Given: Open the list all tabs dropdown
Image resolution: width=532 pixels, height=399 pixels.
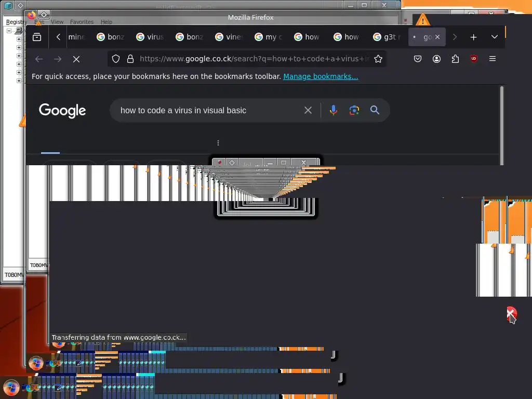Looking at the screenshot, I should [495, 37].
